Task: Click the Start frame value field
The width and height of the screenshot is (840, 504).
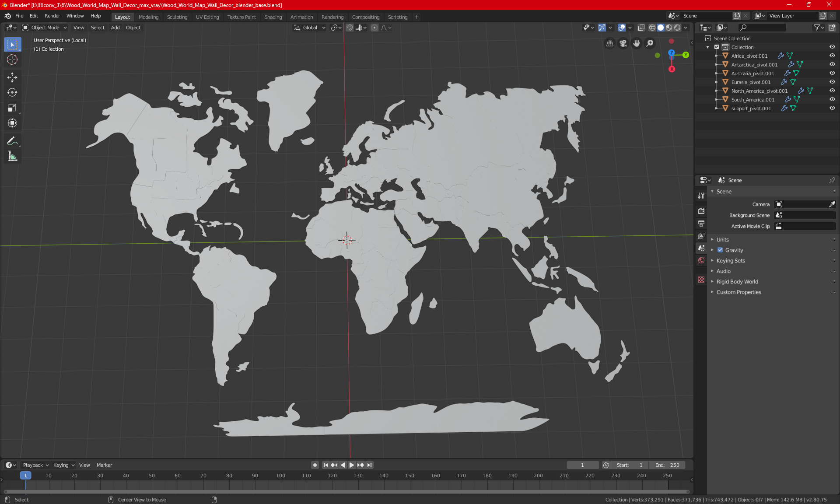Action: (x=630, y=465)
